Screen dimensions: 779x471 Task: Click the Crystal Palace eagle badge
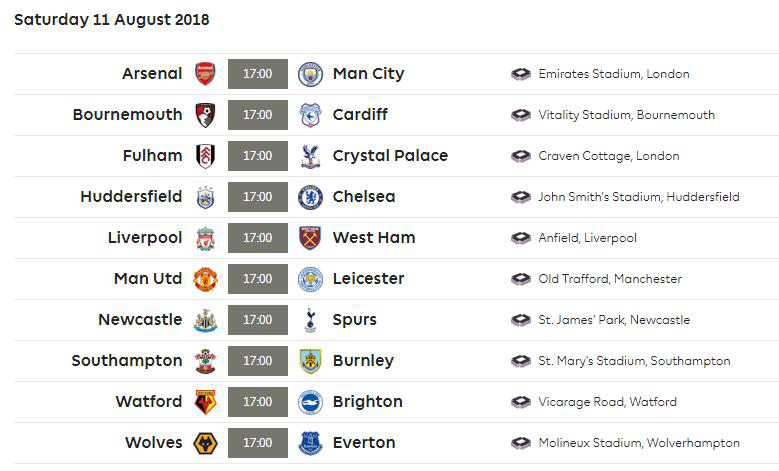[310, 156]
